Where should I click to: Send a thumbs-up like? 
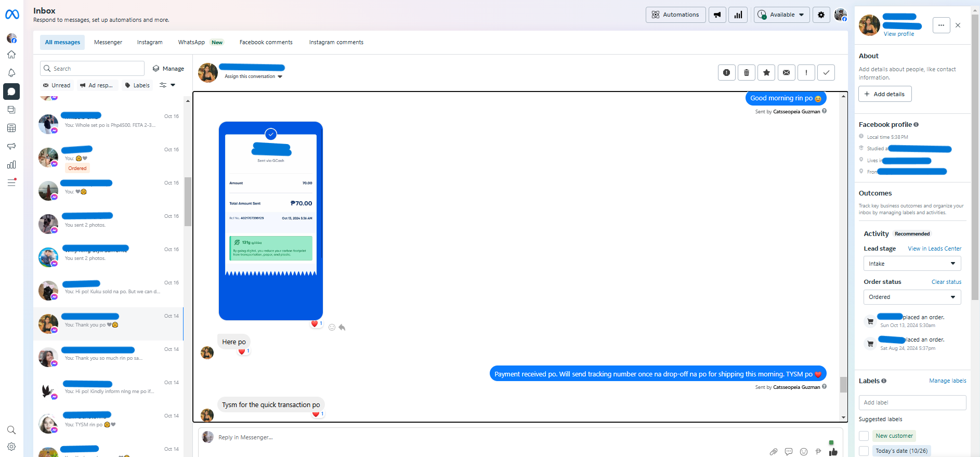point(833,452)
